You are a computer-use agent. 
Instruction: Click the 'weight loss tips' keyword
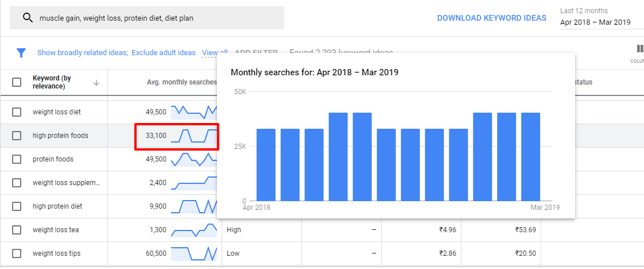coord(57,253)
